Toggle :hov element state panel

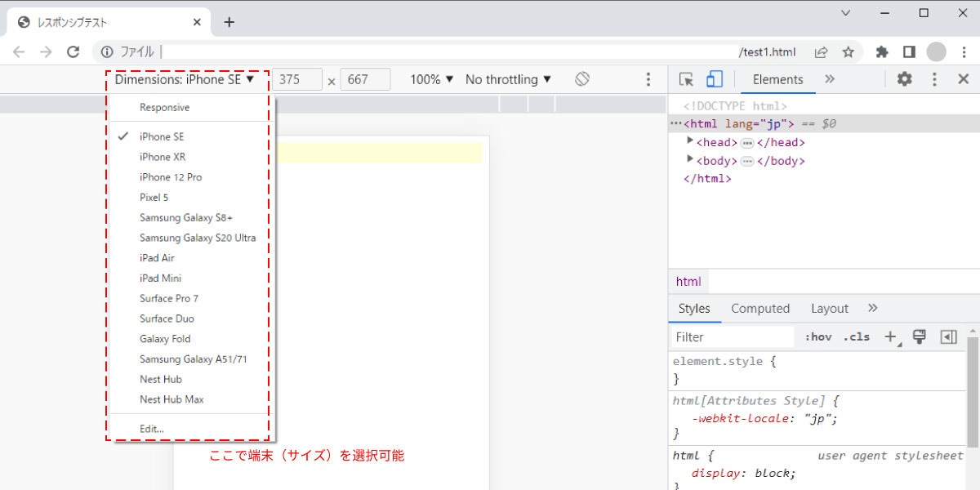click(x=818, y=336)
